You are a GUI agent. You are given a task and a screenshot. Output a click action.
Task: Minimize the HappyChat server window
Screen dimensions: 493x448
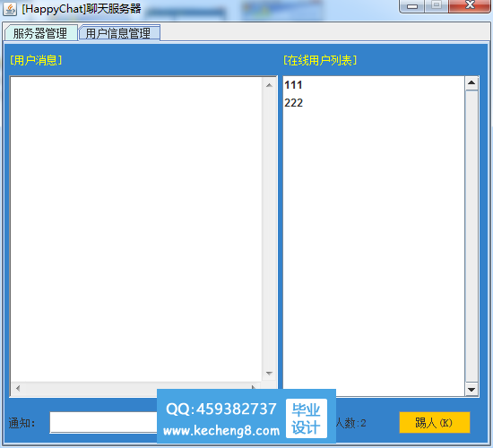point(412,6)
